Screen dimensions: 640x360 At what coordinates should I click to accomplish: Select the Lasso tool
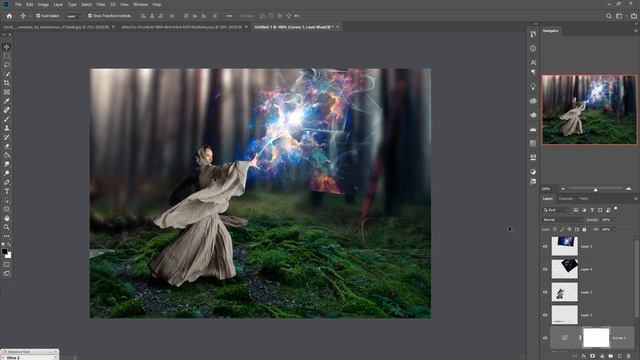point(7,65)
